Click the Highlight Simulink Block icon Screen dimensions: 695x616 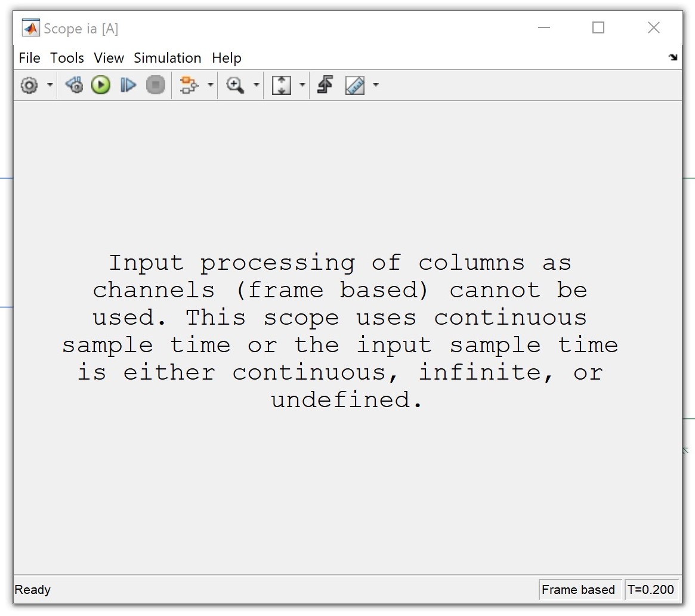pyautogui.click(x=189, y=85)
